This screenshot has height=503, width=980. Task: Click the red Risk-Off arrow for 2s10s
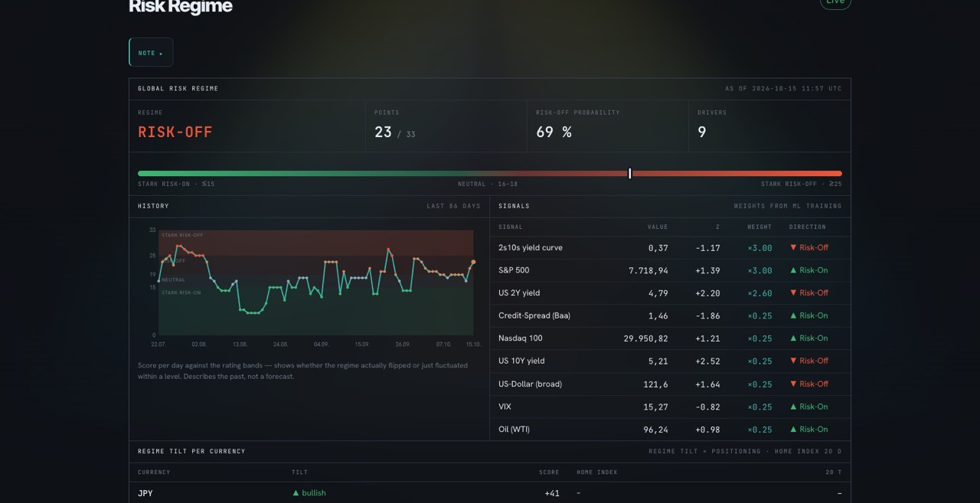point(793,248)
